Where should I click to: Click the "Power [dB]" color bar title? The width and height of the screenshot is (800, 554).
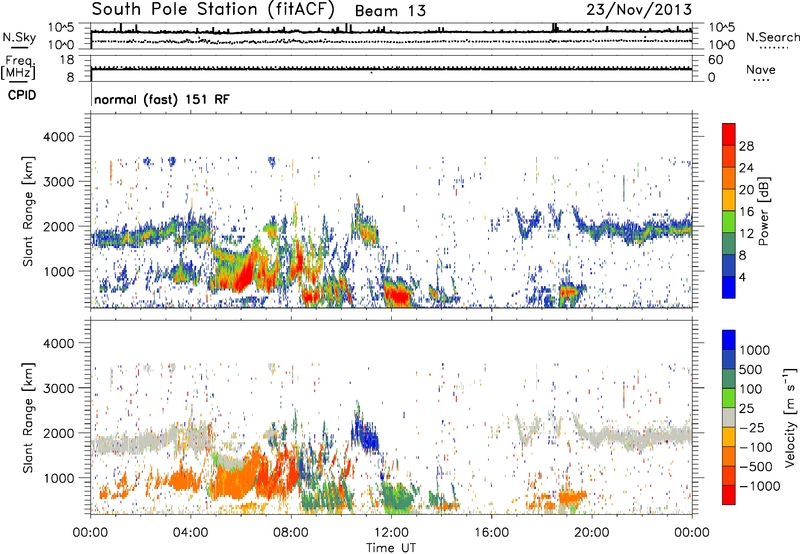[764, 211]
